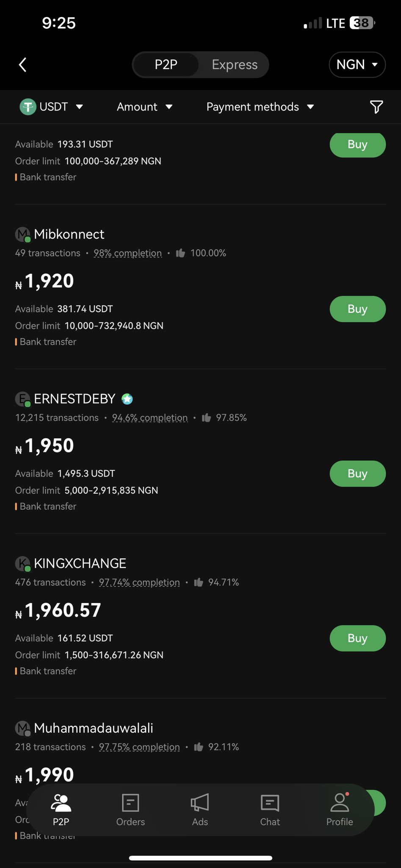Switch to Express mode

point(235,65)
